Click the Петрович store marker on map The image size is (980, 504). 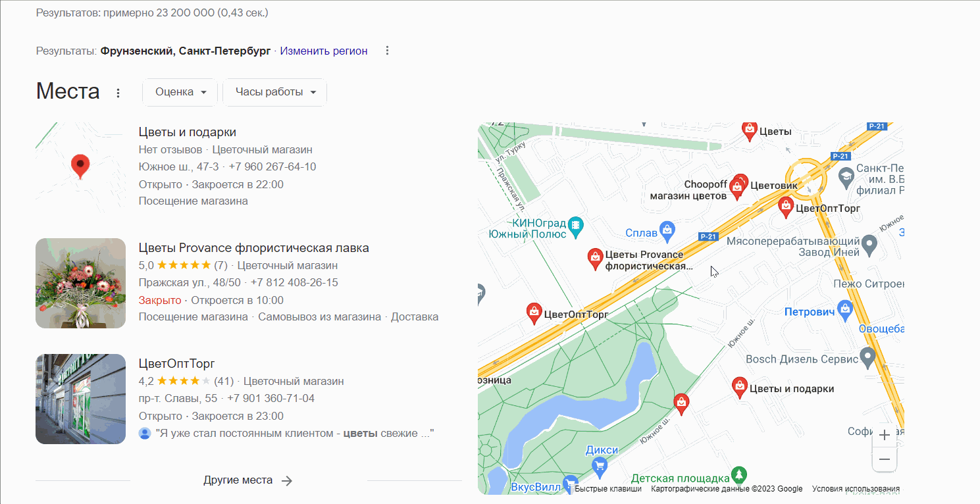[x=846, y=310]
